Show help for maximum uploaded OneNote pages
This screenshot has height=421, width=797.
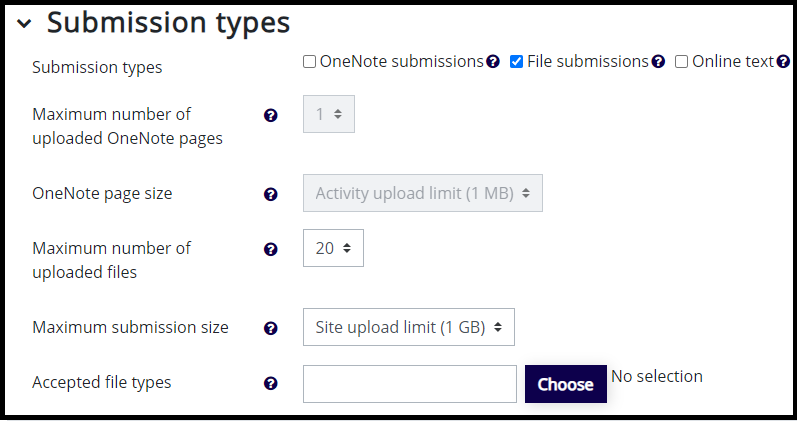pyautogui.click(x=271, y=115)
